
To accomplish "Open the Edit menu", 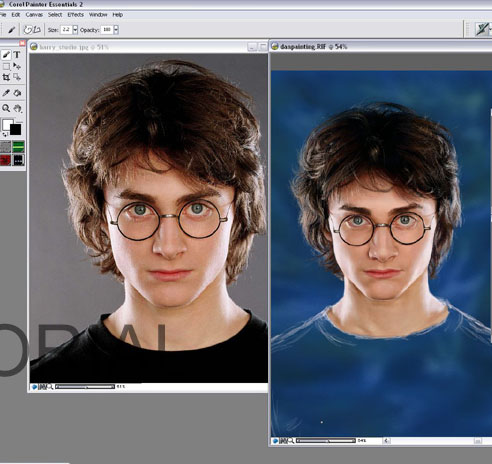I will 16,15.
